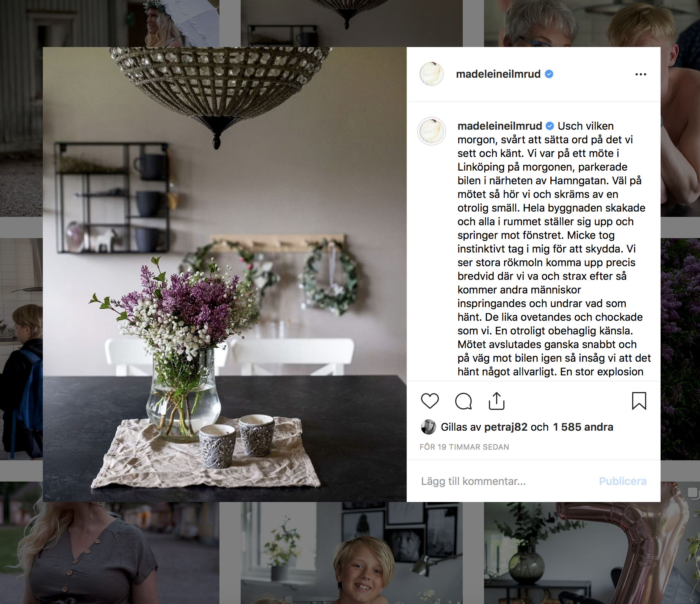Click the verified badge next to header username

click(549, 74)
